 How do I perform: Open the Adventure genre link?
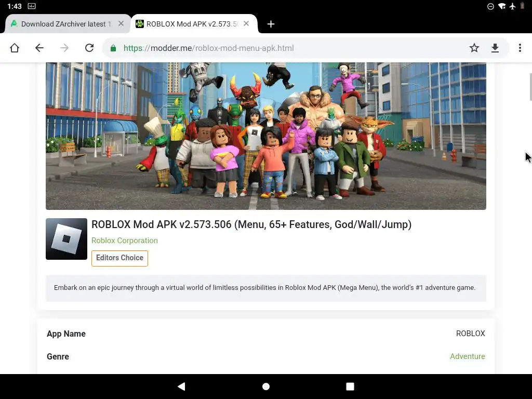(468, 356)
